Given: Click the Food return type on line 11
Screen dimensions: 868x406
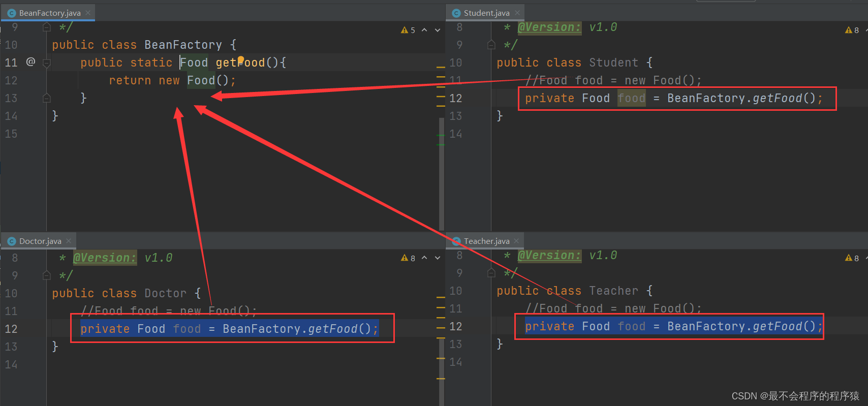Looking at the screenshot, I should coord(194,63).
